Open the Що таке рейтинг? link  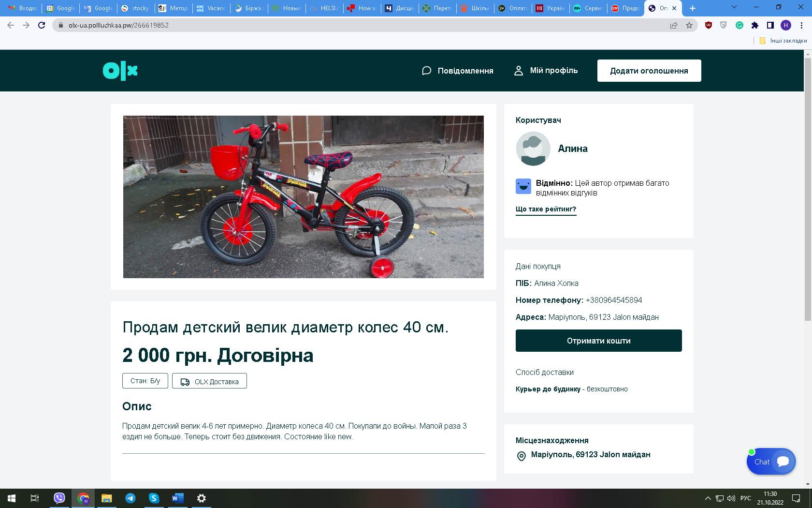point(546,209)
